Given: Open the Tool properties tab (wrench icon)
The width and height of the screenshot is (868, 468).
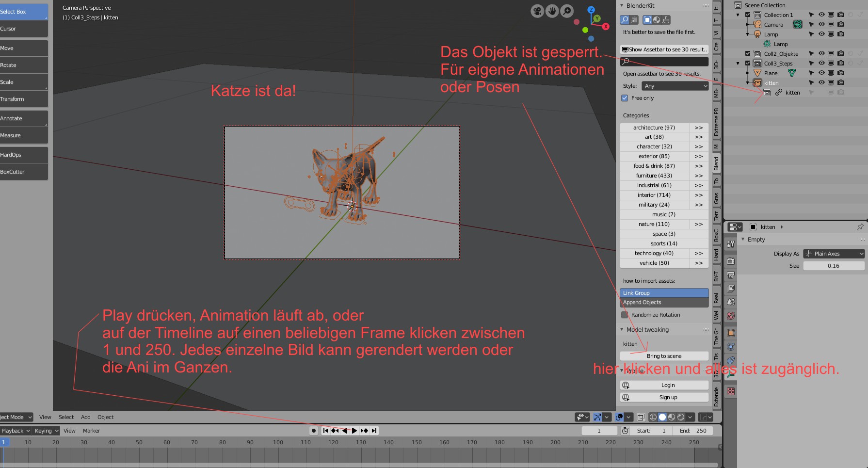Looking at the screenshot, I should coord(731,244).
